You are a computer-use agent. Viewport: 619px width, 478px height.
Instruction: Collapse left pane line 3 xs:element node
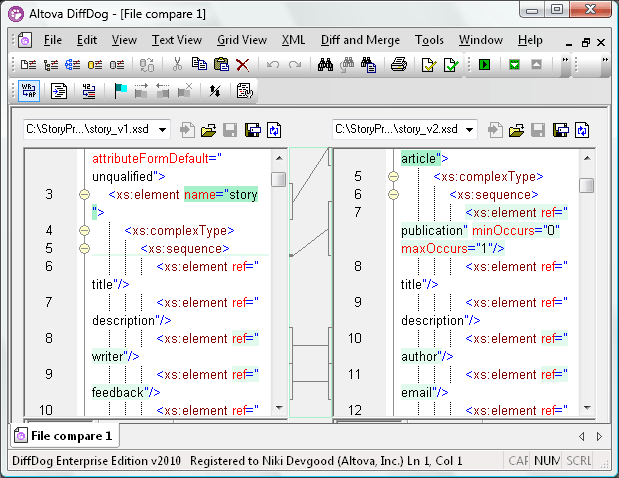pos(84,195)
